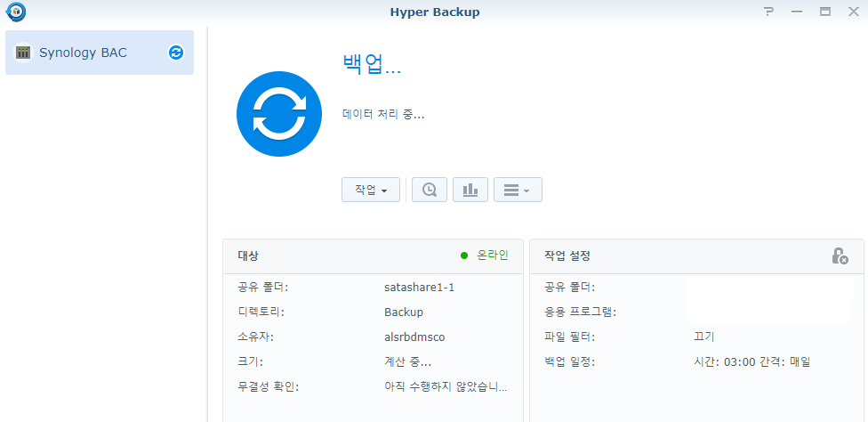This screenshot has width=868, height=422.
Task: Open the 작업 action dropdown
Action: point(371,190)
